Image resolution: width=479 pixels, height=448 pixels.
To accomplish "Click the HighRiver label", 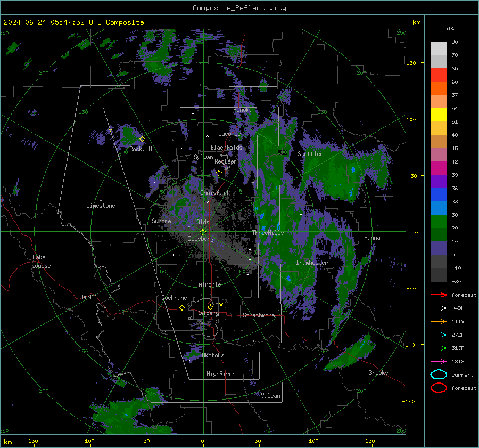I will pos(221,374).
